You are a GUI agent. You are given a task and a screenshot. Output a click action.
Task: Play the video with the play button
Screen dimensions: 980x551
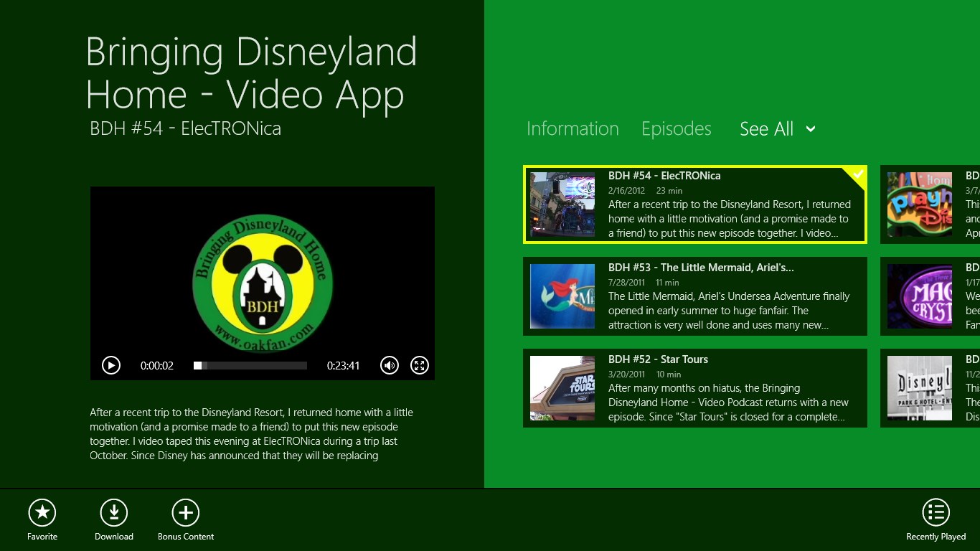(x=111, y=365)
